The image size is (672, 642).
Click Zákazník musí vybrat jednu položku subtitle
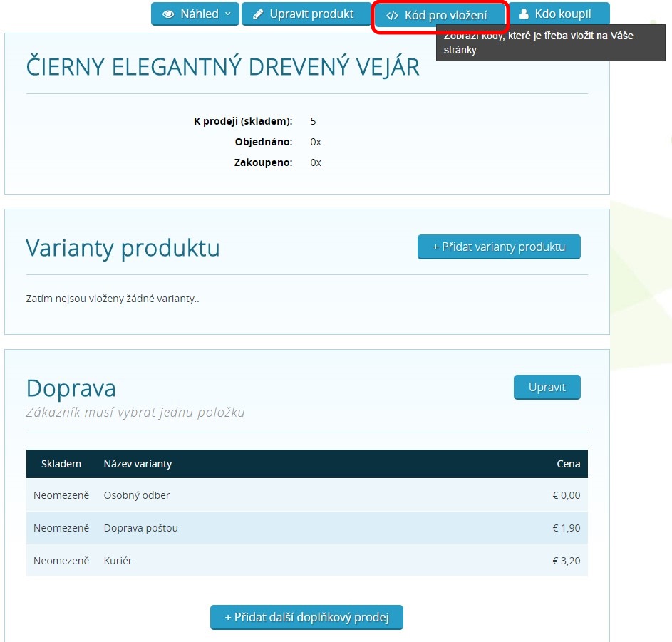[x=135, y=413]
